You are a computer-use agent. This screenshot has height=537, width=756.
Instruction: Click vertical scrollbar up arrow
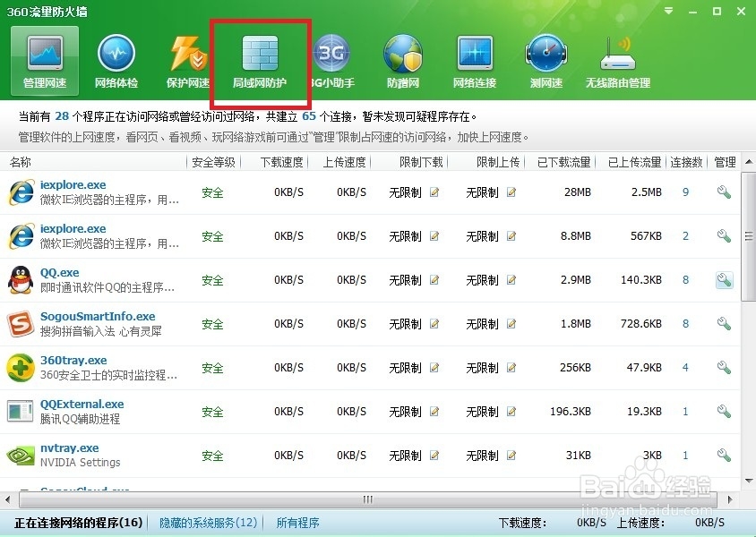(749, 162)
